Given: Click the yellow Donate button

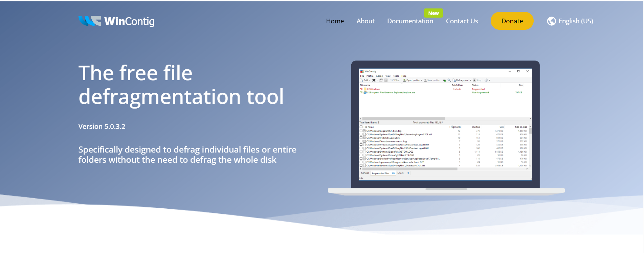Looking at the screenshot, I should pos(512,21).
